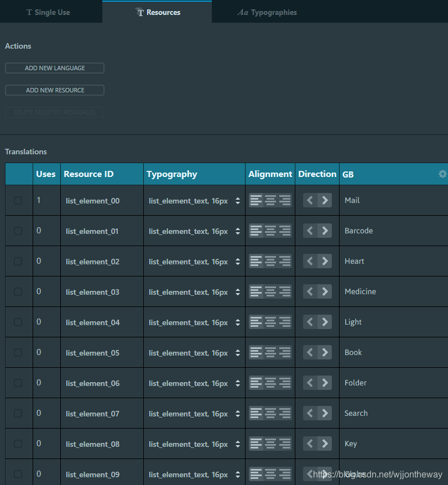The image size is (448, 485).
Task: Open the Typographies tab
Action: point(267,12)
